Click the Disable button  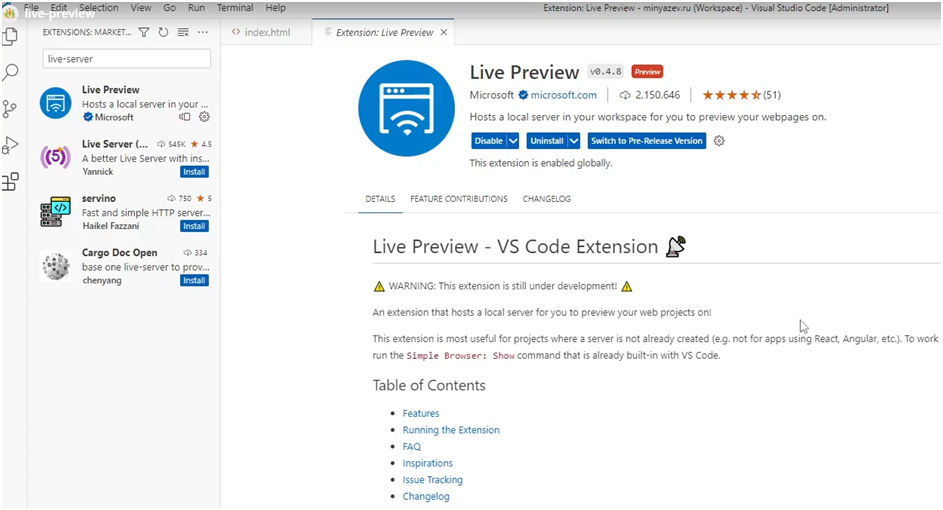488,141
